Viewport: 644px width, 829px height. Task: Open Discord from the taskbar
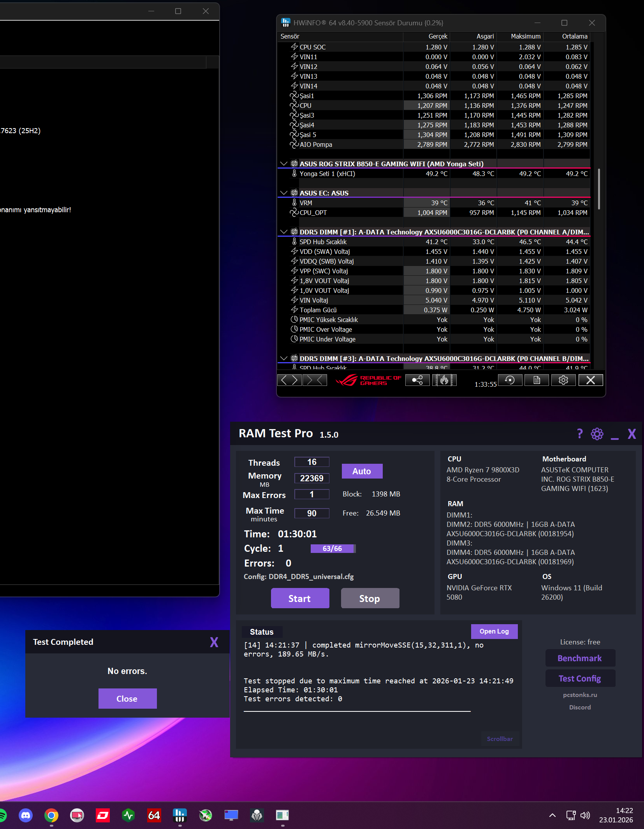click(x=26, y=815)
